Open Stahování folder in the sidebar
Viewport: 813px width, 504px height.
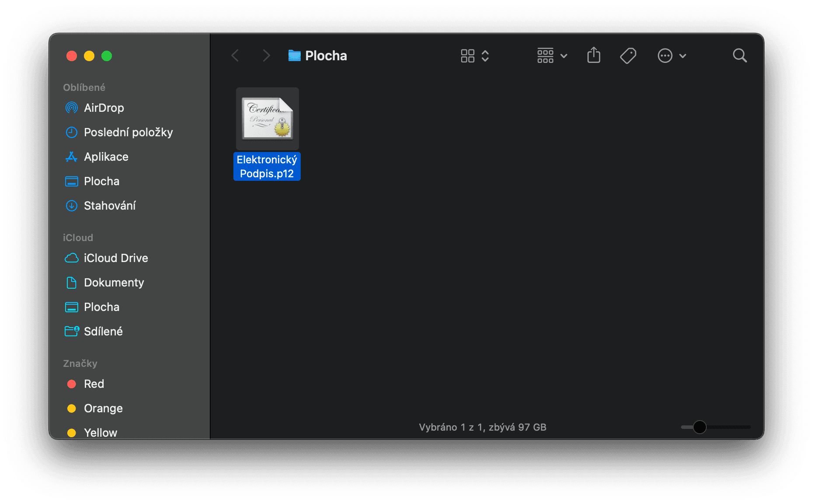click(109, 206)
